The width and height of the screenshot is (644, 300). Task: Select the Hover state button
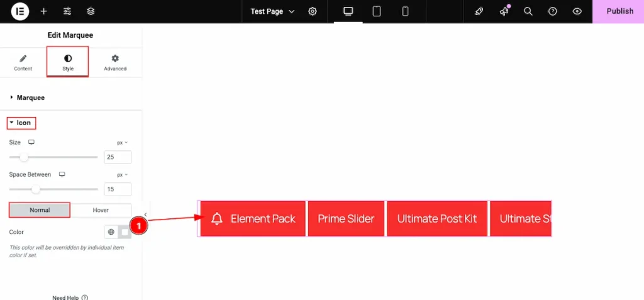click(x=101, y=210)
